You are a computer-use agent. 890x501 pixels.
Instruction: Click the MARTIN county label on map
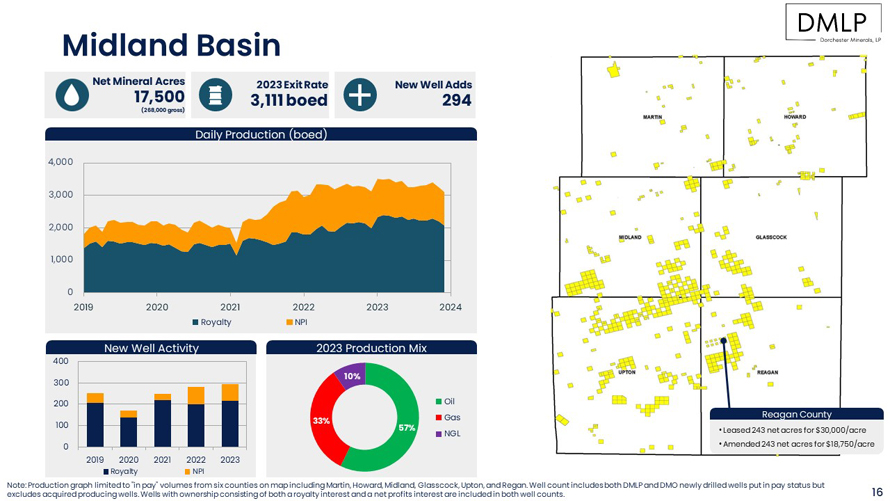pyautogui.click(x=652, y=117)
